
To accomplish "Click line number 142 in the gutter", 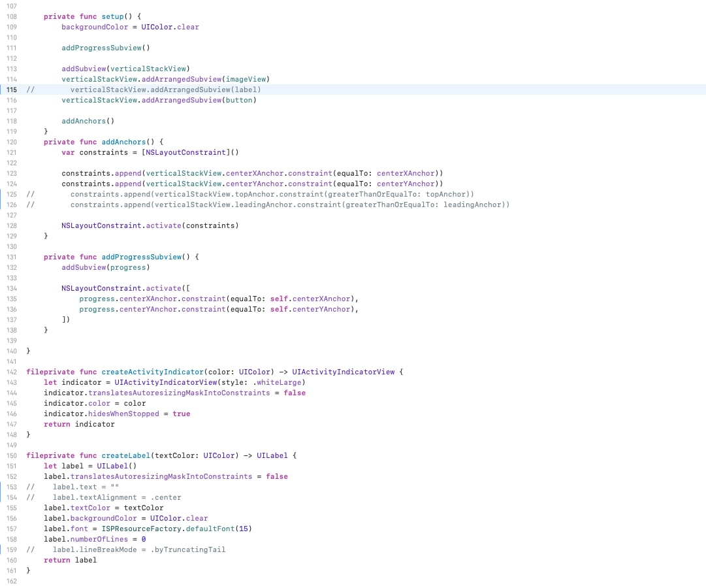I will (12, 372).
